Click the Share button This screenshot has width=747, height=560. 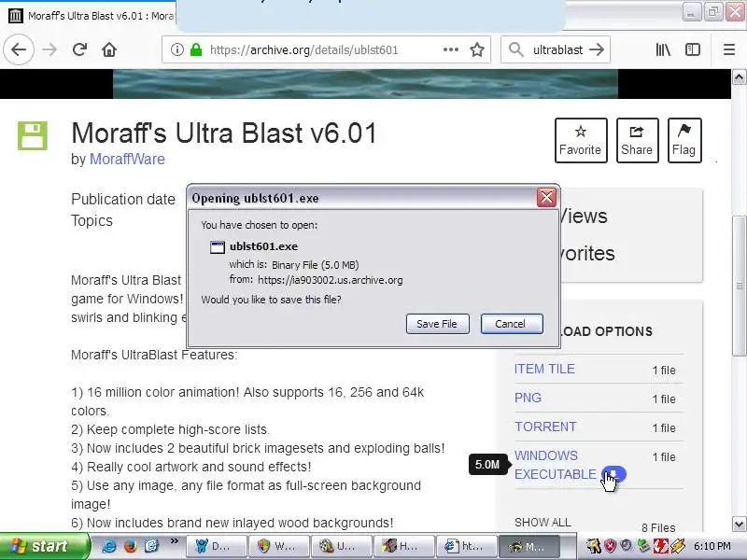pos(637,141)
